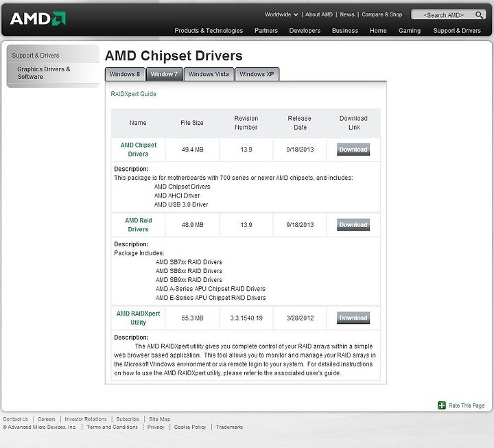Open the Developers menu
494x448 pixels.
pyautogui.click(x=305, y=31)
